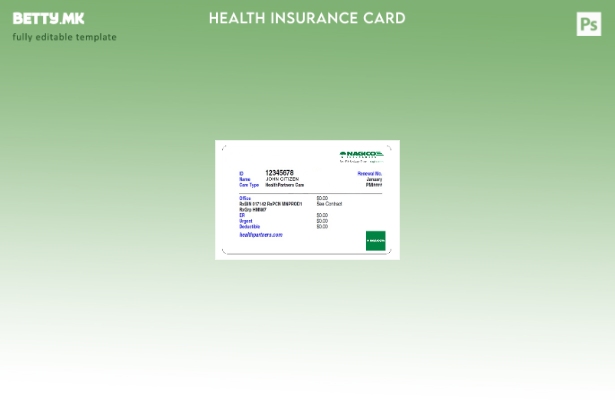The width and height of the screenshot is (615, 400).
Task: Click the Health Insurance Card title
Action: [307, 18]
